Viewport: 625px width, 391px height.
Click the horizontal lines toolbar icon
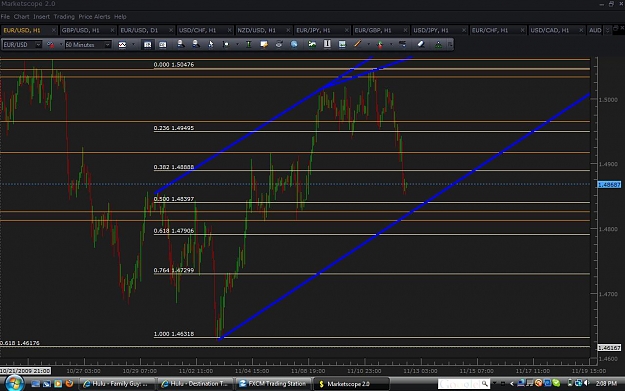click(403, 44)
